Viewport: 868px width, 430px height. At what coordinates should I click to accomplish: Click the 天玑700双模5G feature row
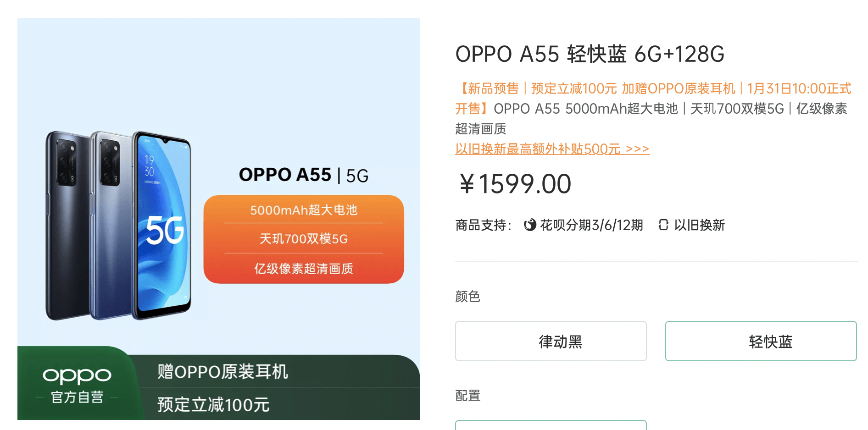point(304,239)
